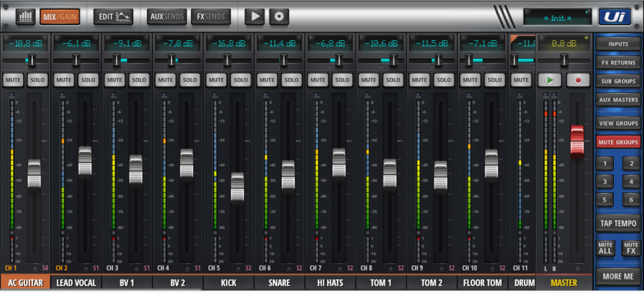Activate MUTE FX
Viewport: 644px width, 293px height.
coord(631,248)
